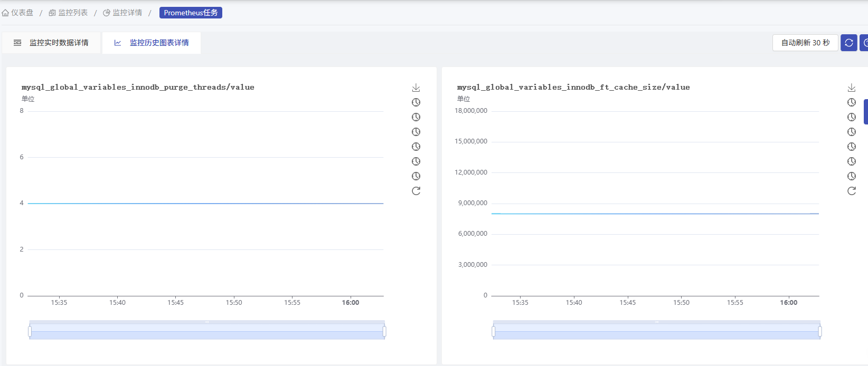Download the innodb_ft_cache_size chart image
Image resolution: width=868 pixels, height=366 pixels.
point(852,88)
